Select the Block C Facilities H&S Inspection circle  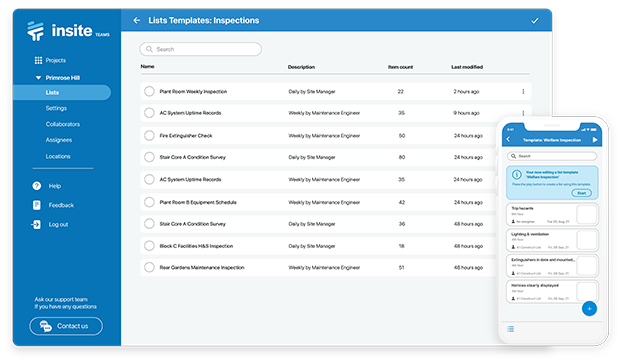(149, 246)
